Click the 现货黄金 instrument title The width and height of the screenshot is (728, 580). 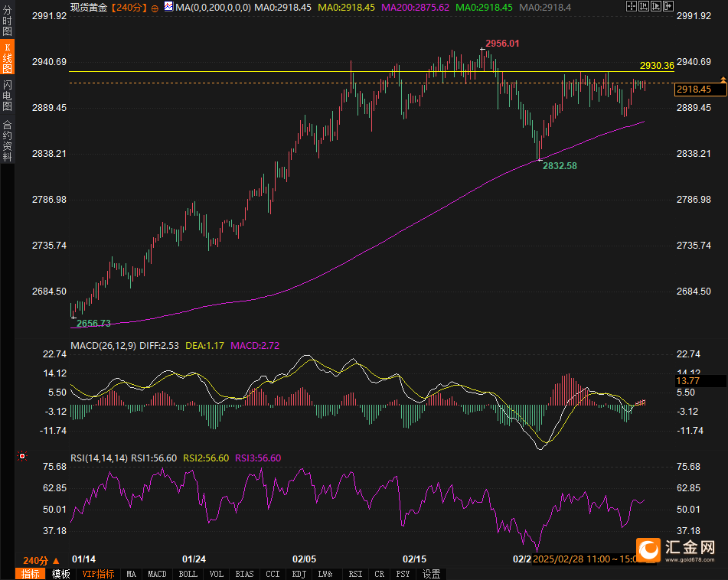[89, 8]
